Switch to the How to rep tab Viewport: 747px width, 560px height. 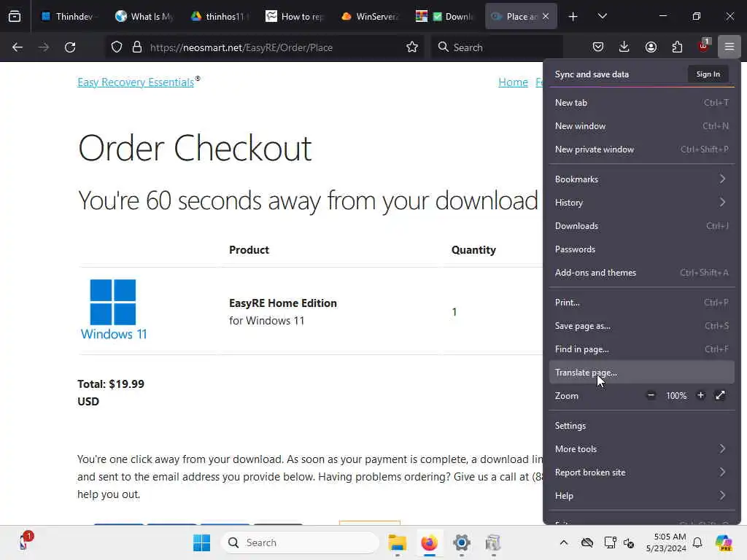point(295,16)
